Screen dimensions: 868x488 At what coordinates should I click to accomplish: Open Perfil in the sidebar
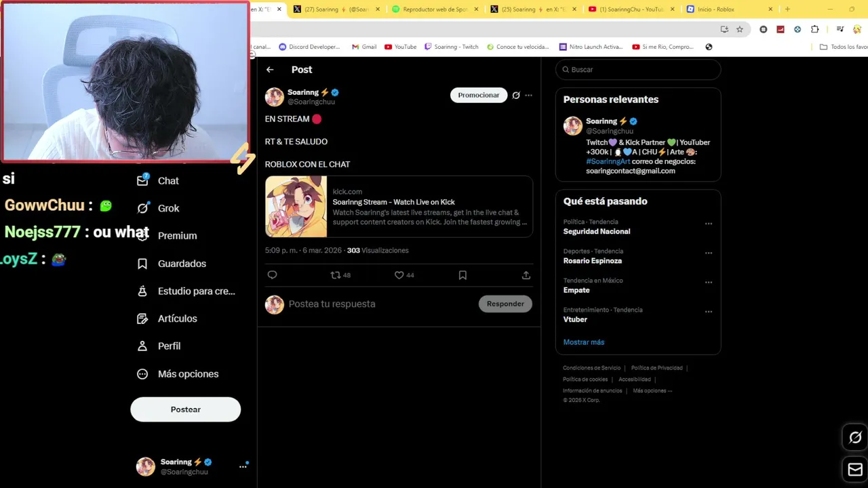(x=159, y=346)
